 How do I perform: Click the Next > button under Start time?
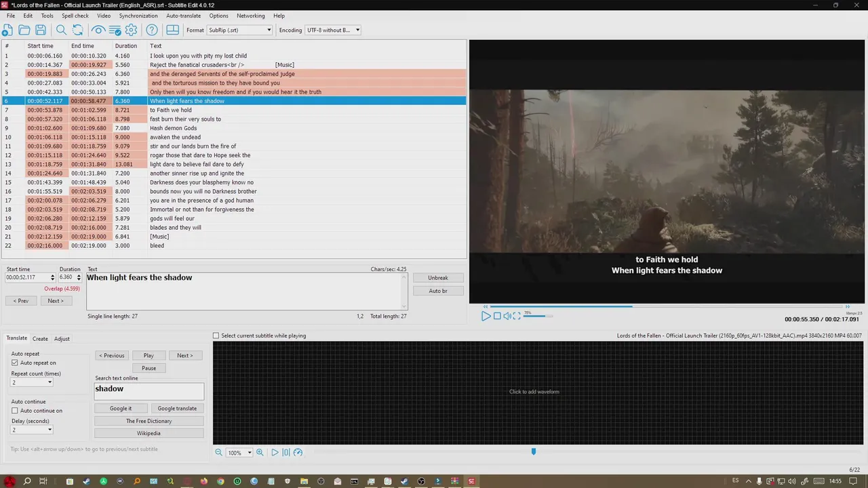click(x=56, y=300)
